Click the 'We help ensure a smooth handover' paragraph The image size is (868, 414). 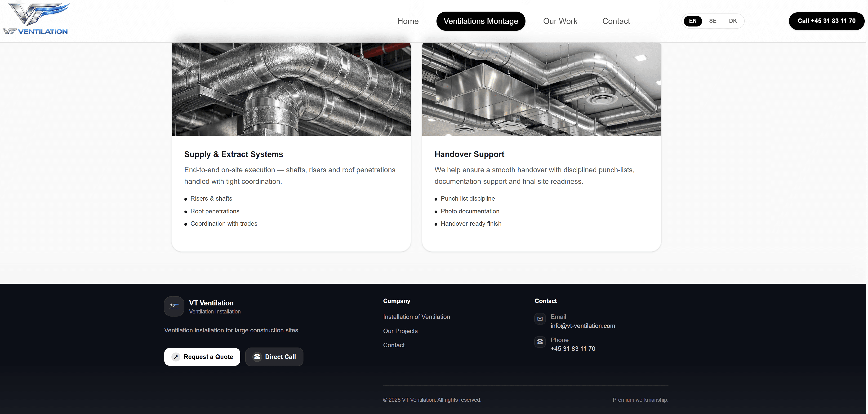[534, 176]
